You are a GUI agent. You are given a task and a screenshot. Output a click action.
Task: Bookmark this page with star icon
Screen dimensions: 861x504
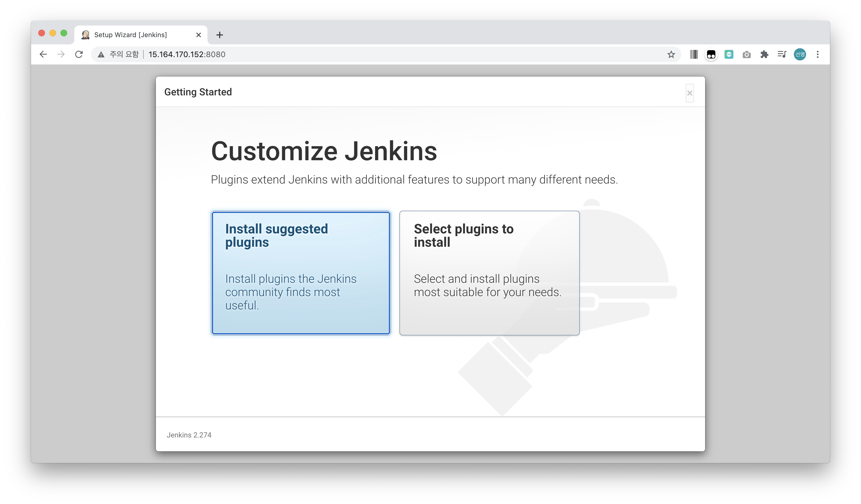(x=671, y=54)
